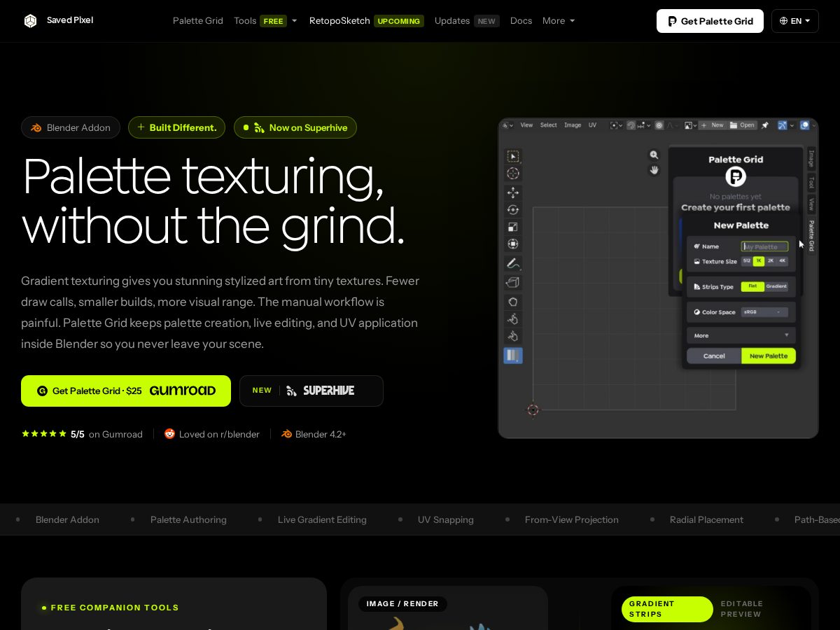Select the Scale tool in UV editor toolbar

[513, 227]
